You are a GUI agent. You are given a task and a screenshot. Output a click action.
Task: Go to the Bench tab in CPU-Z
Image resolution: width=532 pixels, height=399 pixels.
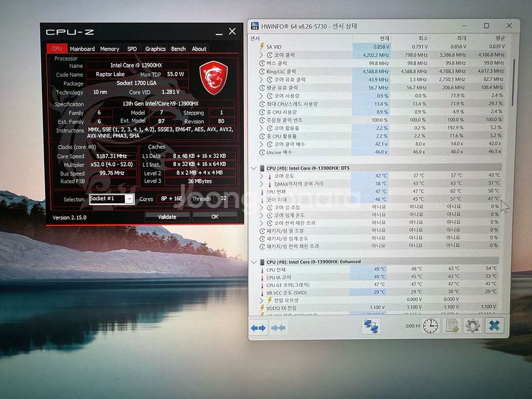point(179,49)
